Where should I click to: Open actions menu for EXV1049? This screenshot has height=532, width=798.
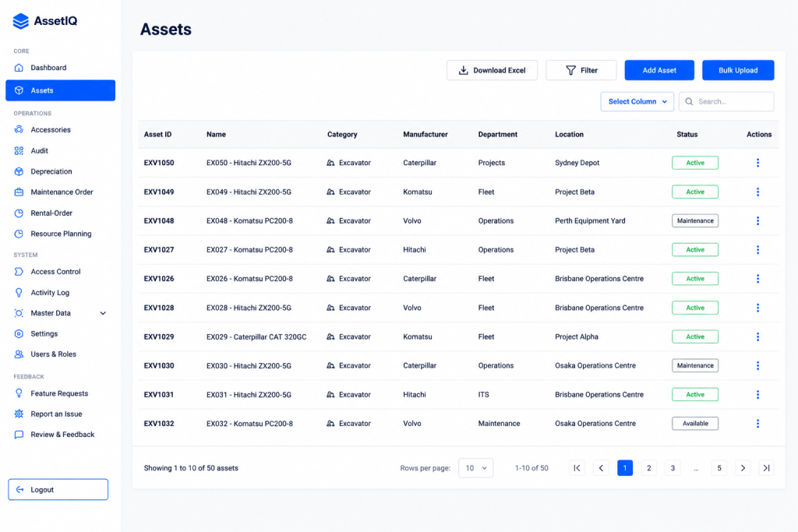[757, 192]
